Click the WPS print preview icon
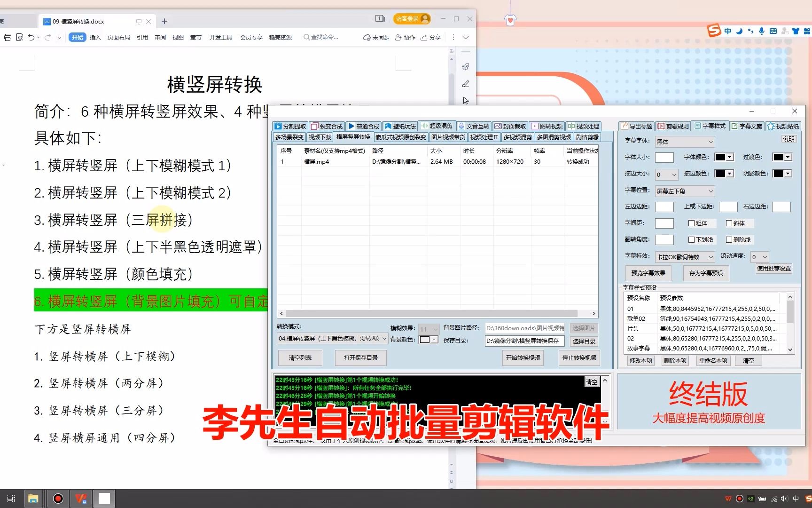The image size is (812, 508). pos(20,37)
